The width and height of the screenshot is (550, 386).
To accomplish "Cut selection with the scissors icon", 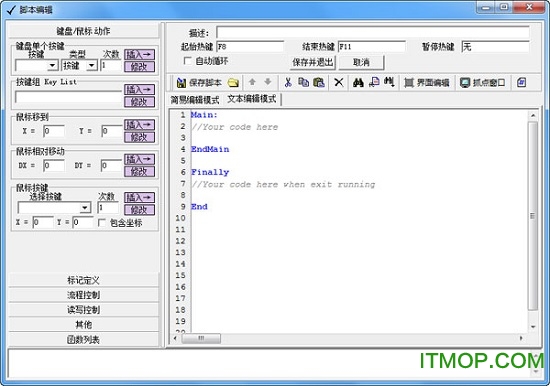I will pyautogui.click(x=288, y=82).
